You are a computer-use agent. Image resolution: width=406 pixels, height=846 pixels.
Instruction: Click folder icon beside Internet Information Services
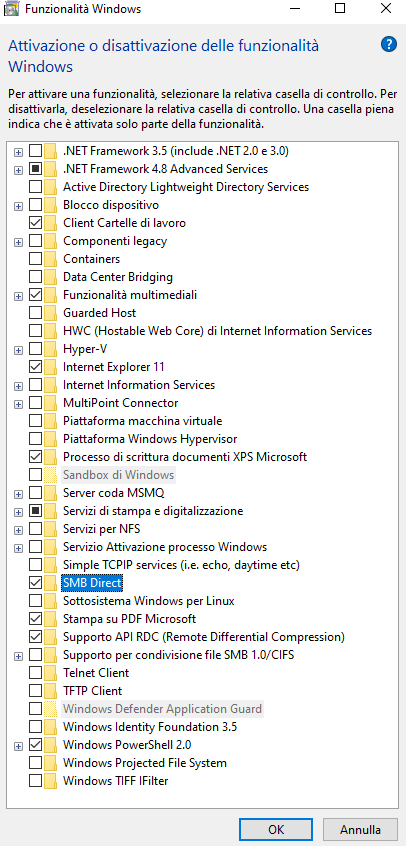point(51,385)
